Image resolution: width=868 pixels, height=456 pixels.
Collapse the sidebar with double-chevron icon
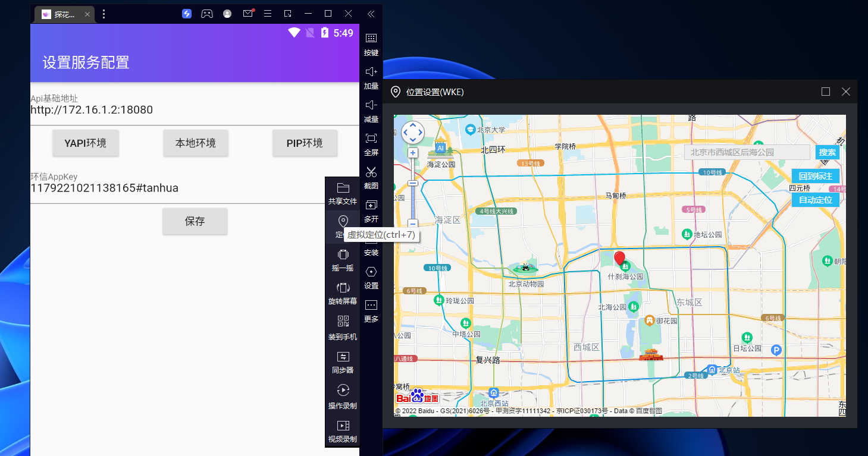coord(371,14)
